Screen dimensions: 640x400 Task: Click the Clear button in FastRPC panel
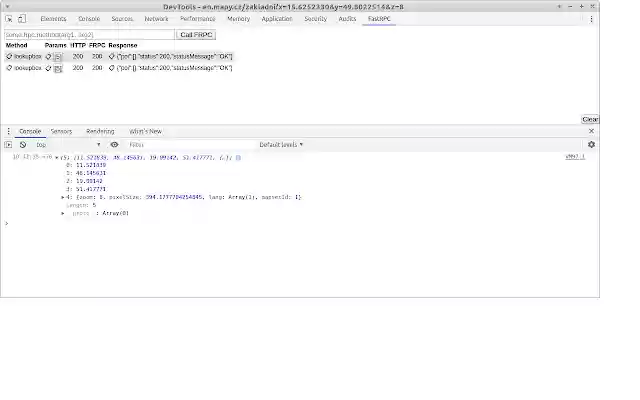click(x=590, y=119)
